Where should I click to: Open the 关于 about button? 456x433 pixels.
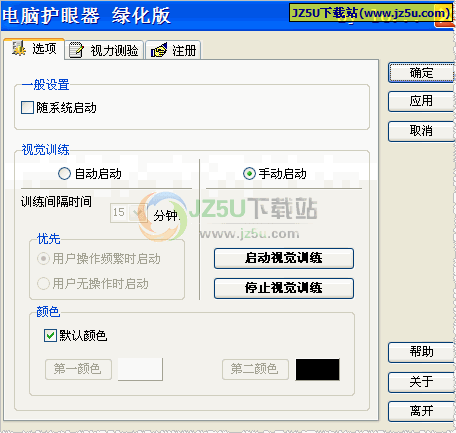[421, 382]
